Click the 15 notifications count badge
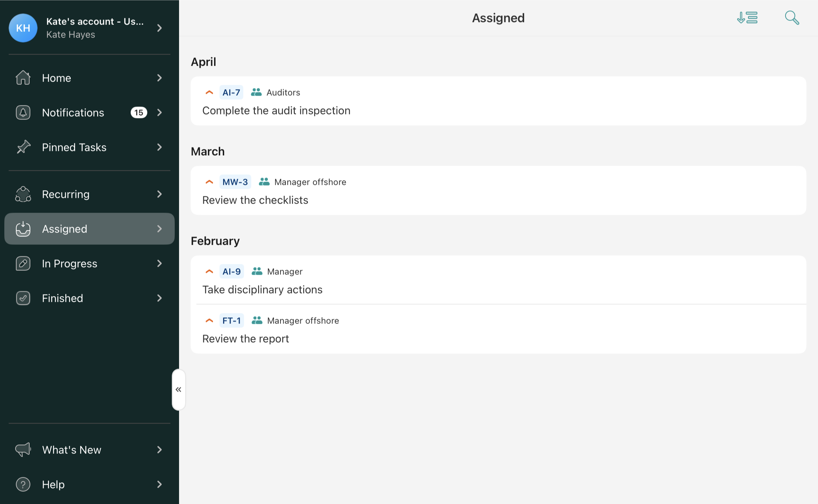This screenshot has width=818, height=504. 139,113
